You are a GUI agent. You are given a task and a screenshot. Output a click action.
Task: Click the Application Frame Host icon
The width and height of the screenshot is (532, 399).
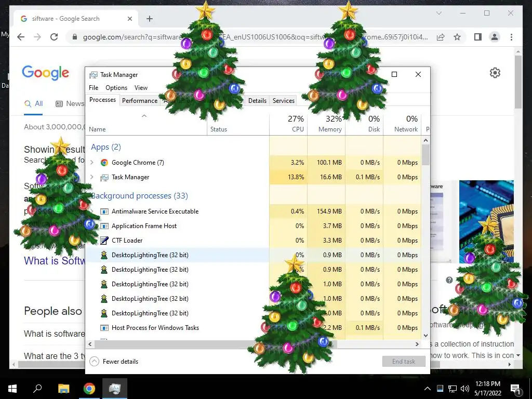[104, 226]
